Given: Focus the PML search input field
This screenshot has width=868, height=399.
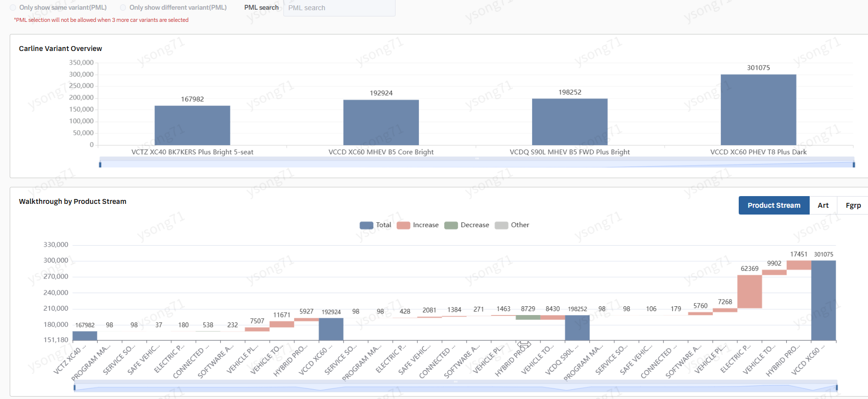Looking at the screenshot, I should click(x=339, y=8).
